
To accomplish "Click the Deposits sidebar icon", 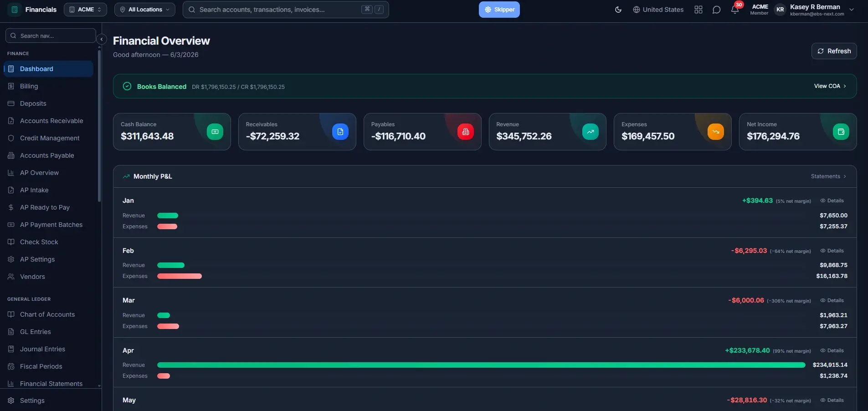I will pos(11,103).
